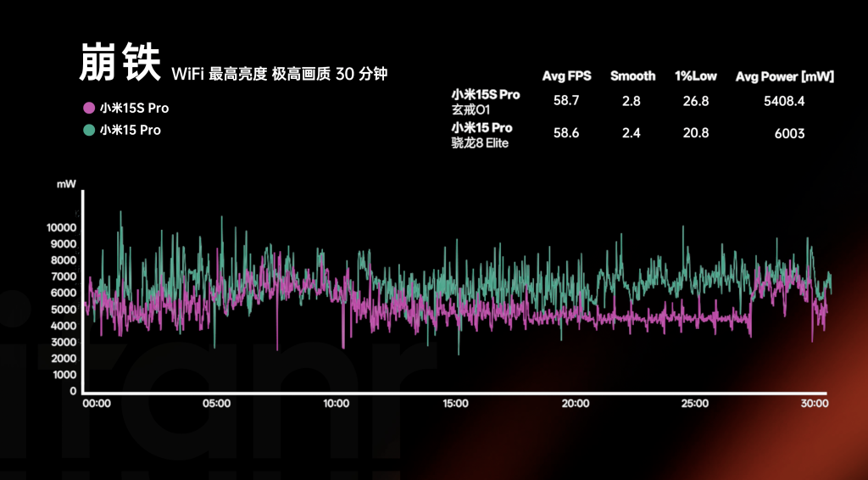Image resolution: width=868 pixels, height=480 pixels.
Task: Click the 崩铁 chart title
Action: (120, 62)
